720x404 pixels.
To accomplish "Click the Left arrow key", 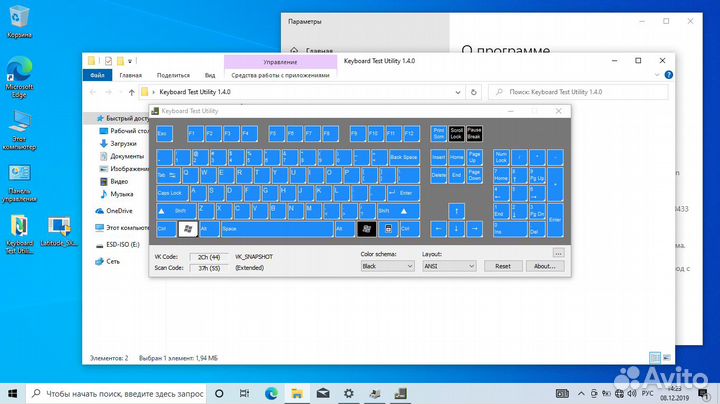I will click(439, 229).
